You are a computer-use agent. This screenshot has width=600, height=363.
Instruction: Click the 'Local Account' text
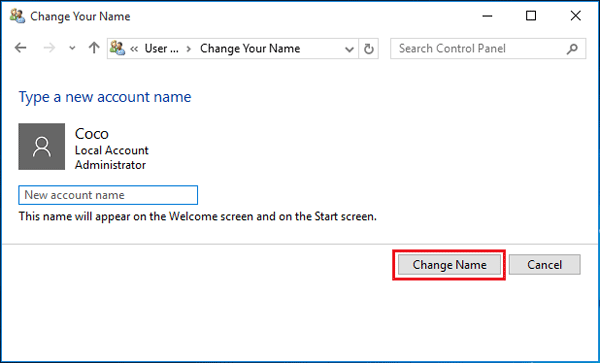tap(112, 150)
